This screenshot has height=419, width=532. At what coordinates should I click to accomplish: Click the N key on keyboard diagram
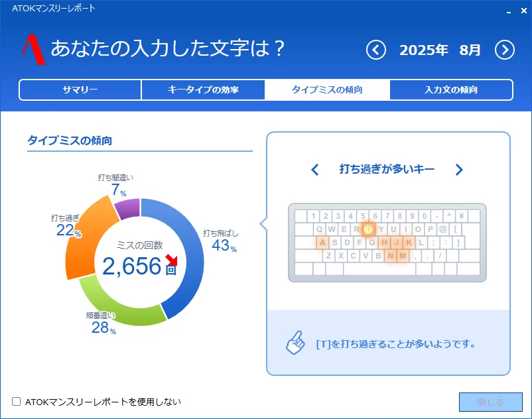(x=391, y=256)
